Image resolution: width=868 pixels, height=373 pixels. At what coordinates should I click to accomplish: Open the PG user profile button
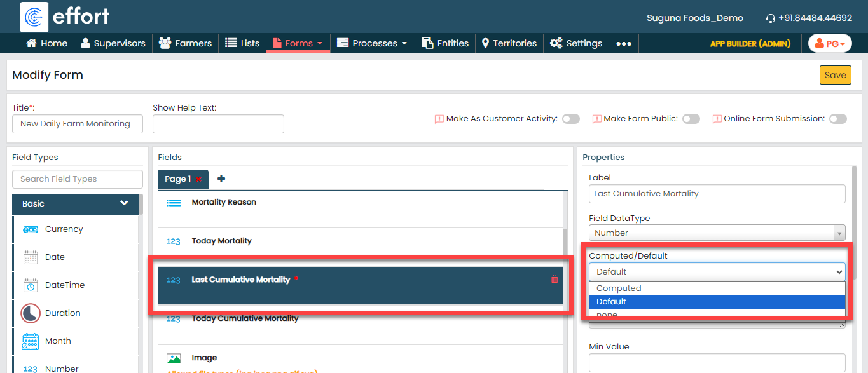pos(829,43)
